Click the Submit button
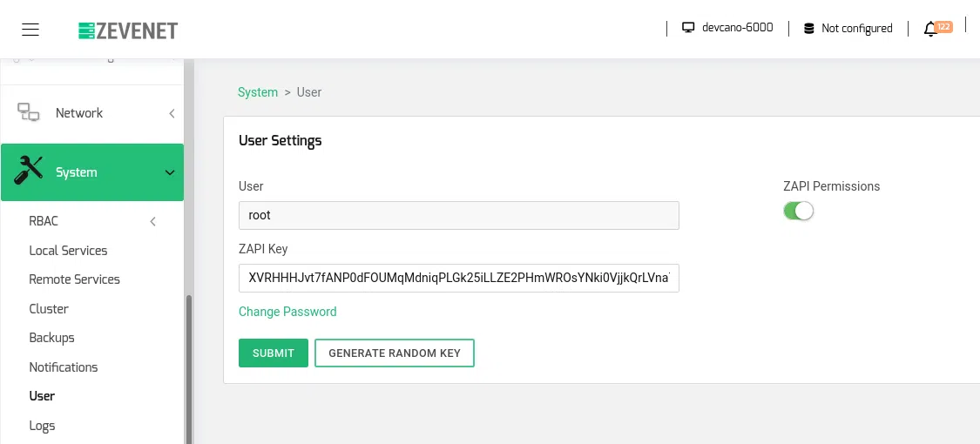Viewport: 980px width, 444px height. tap(274, 353)
